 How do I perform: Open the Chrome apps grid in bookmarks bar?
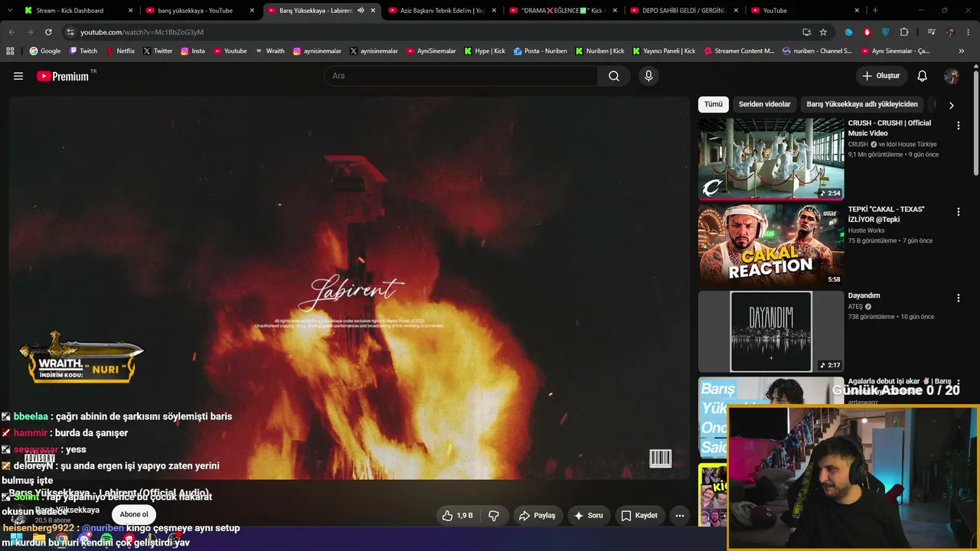coord(10,51)
